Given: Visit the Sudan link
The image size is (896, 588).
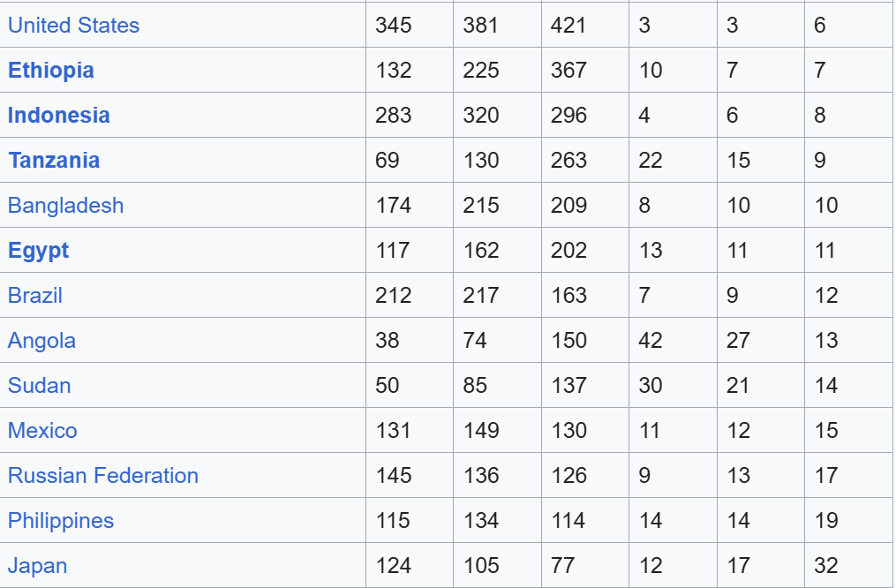Looking at the screenshot, I should 40,386.
